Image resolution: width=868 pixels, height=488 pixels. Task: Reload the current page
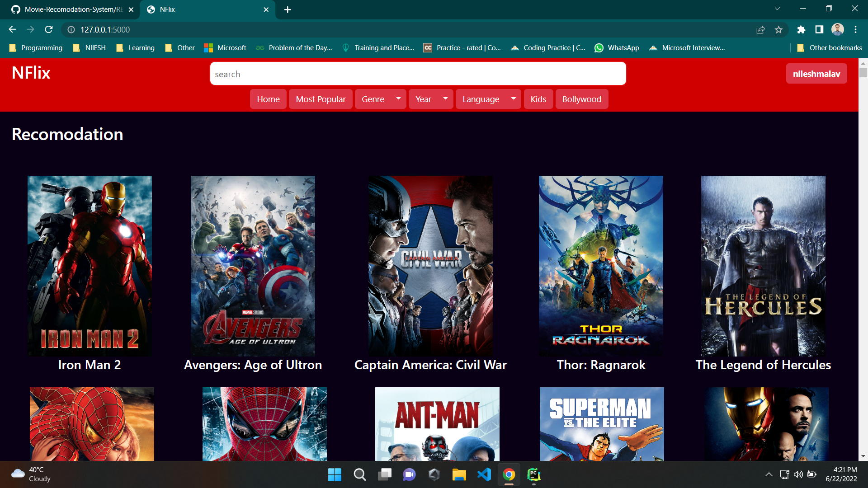point(49,29)
